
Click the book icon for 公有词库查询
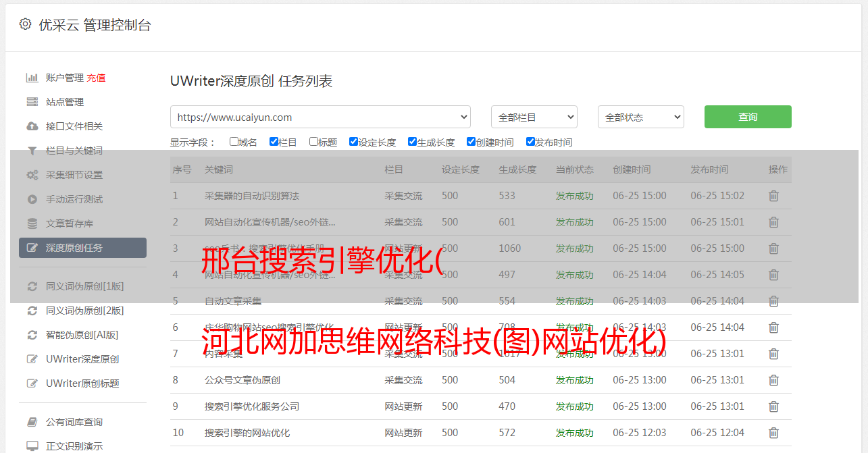click(32, 422)
